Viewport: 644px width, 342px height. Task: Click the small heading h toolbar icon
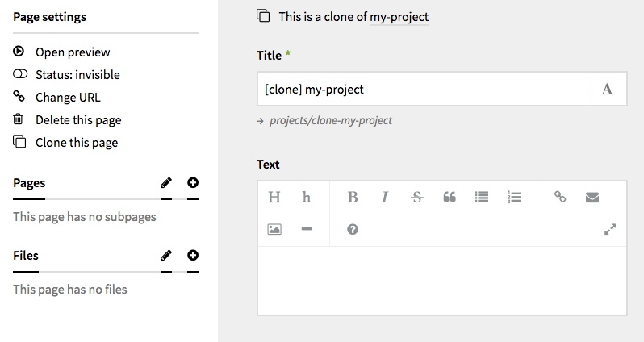[306, 197]
